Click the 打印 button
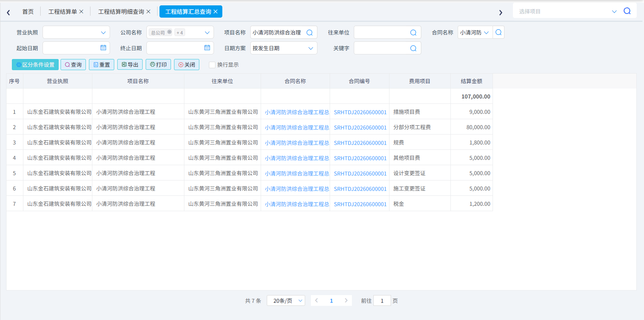Screen dimensions: 644x320 click(x=158, y=65)
